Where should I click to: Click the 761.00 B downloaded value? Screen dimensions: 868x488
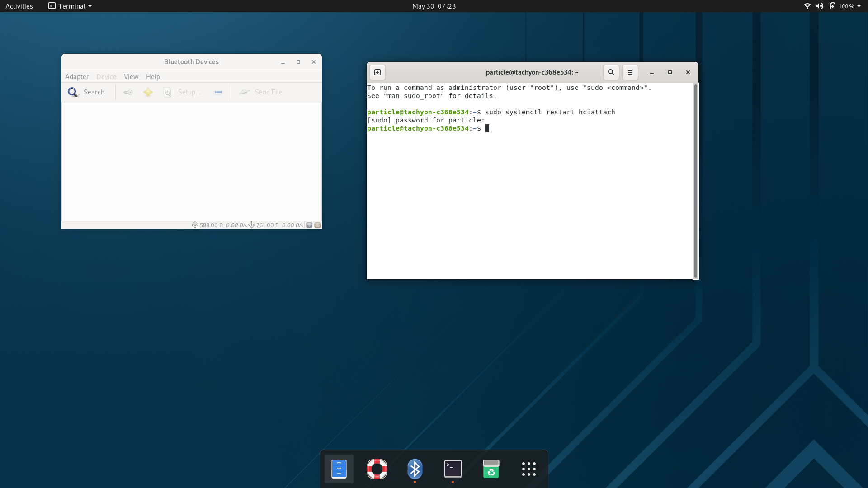point(268,225)
